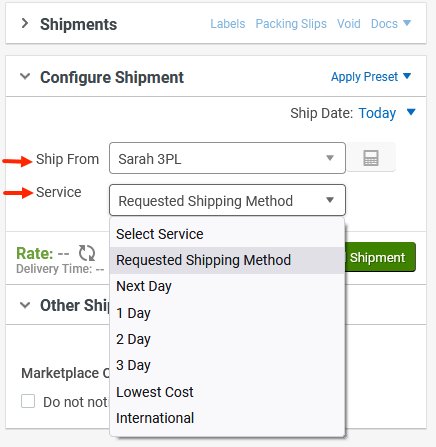Image resolution: width=436 pixels, height=447 pixels.
Task: Select the 1 Day service option
Action: [x=227, y=313]
